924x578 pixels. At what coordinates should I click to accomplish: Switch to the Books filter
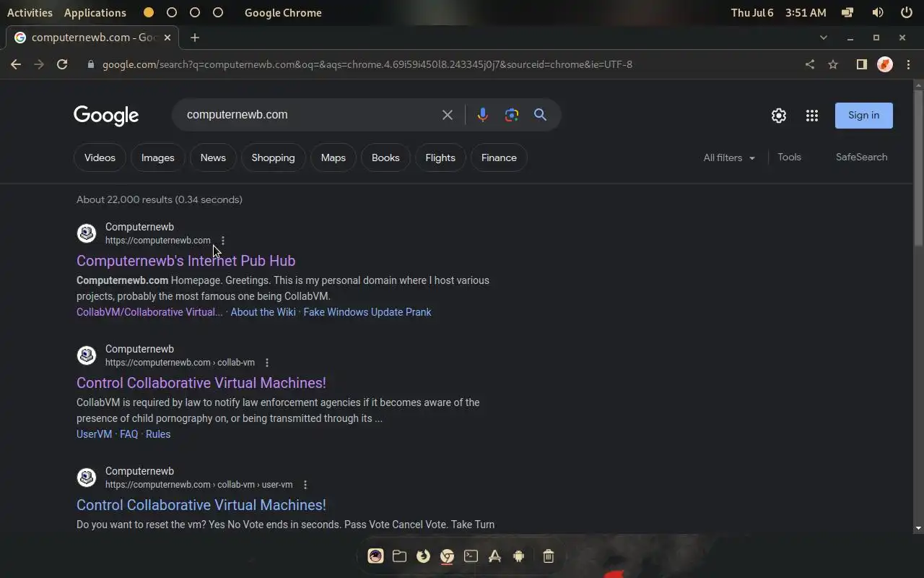pos(385,158)
